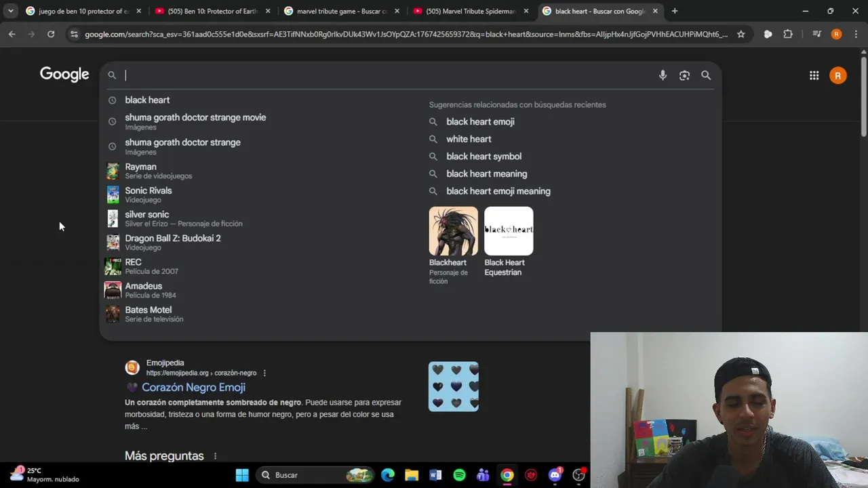868x488 pixels.
Task: Go back to the previous page
Action: pyautogui.click(x=12, y=34)
